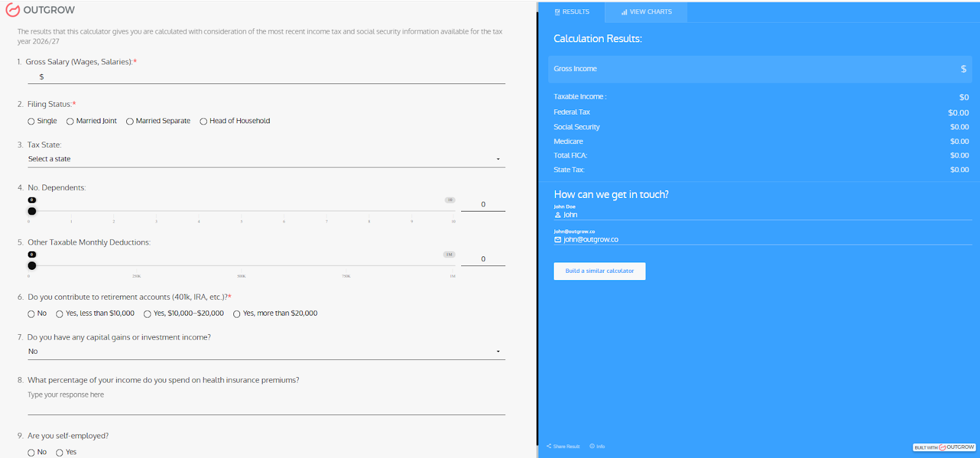
Task: Select Yes for self-employed question
Action: click(x=59, y=452)
